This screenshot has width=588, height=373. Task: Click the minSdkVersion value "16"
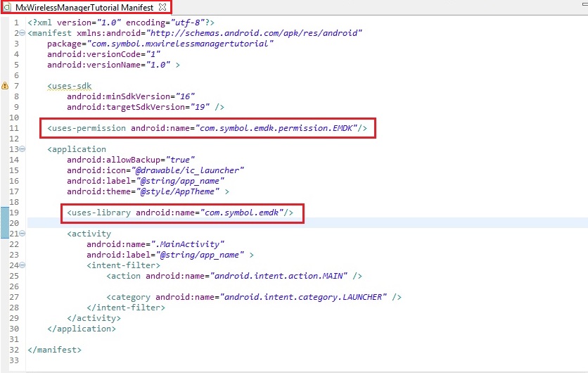coord(182,96)
